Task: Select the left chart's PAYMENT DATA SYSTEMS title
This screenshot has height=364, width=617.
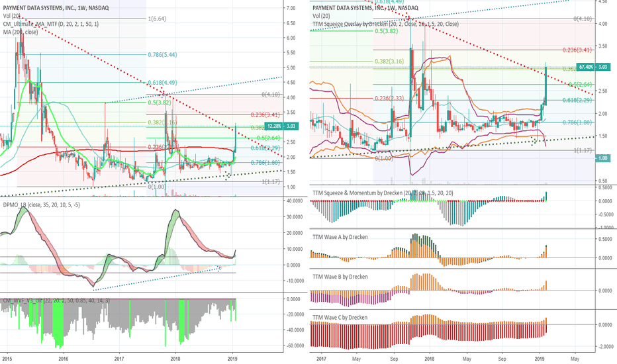Action: (x=56, y=8)
